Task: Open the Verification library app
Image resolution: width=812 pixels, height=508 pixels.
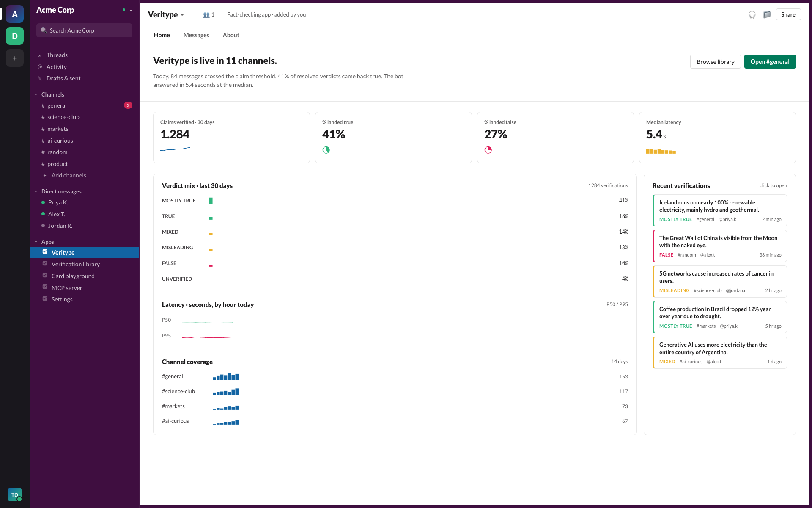Action: (85, 264)
